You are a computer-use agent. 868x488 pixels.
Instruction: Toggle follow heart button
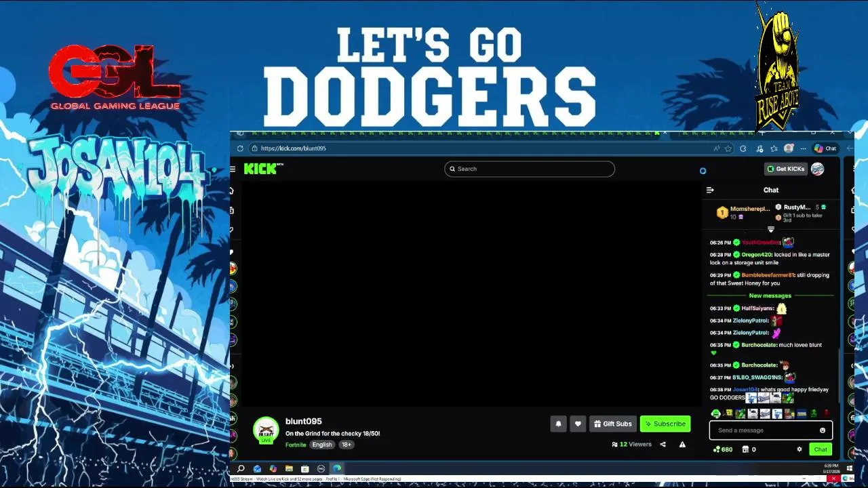[x=578, y=424]
